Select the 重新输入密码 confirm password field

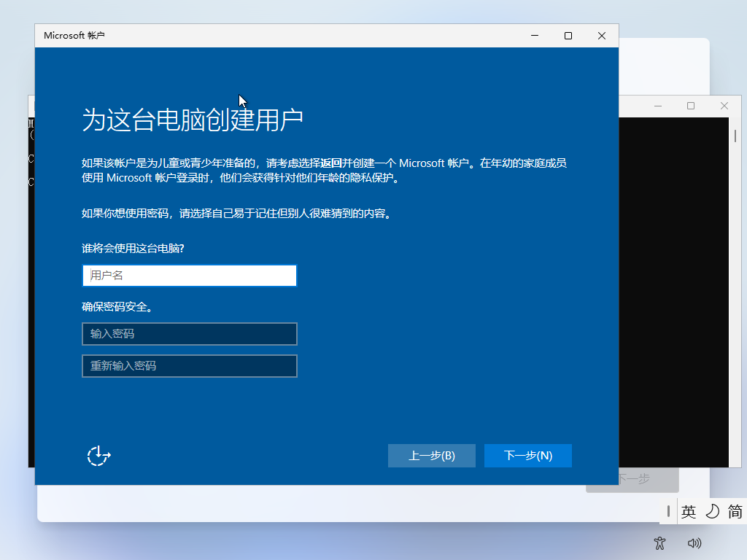point(190,366)
